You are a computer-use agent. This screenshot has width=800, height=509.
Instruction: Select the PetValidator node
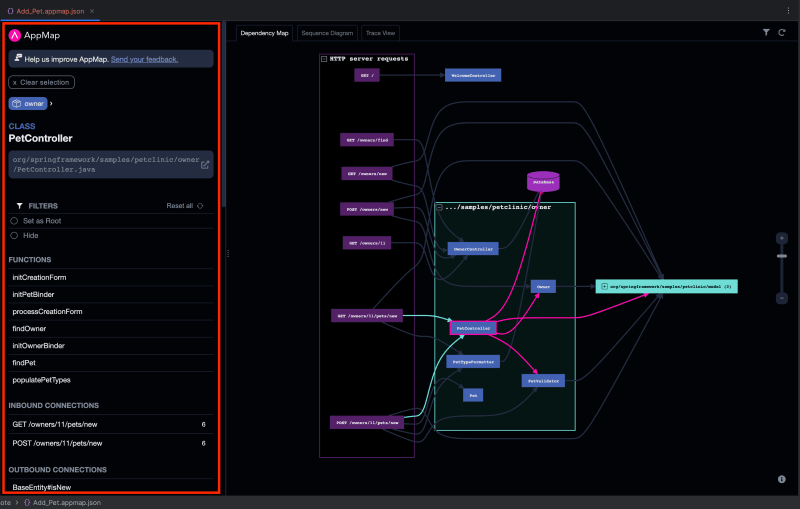pos(543,380)
